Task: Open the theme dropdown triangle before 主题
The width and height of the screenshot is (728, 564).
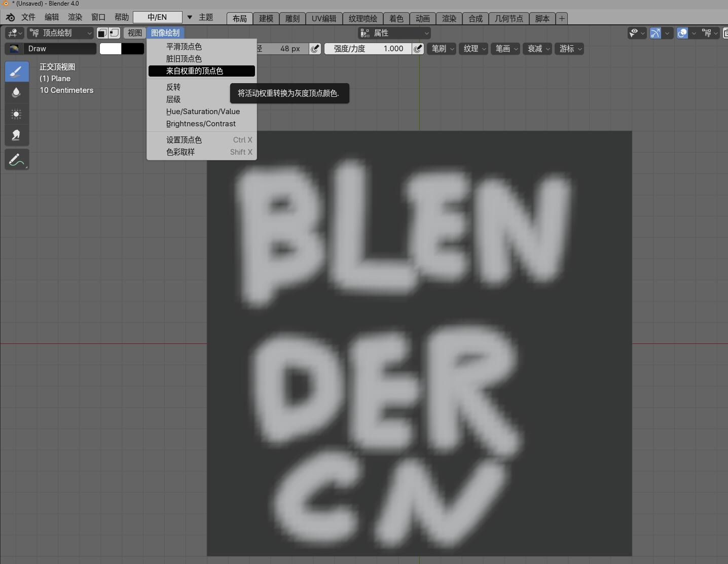Action: (190, 17)
